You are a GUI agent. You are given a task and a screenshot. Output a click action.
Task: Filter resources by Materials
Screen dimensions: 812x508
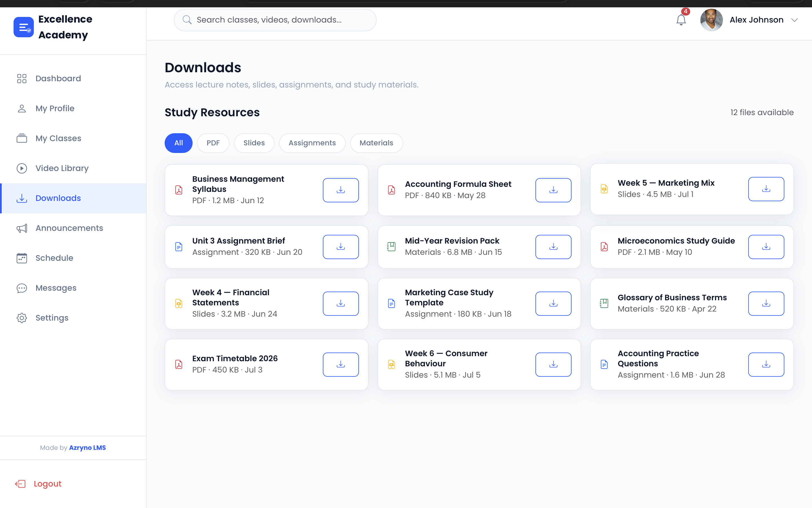pos(376,143)
